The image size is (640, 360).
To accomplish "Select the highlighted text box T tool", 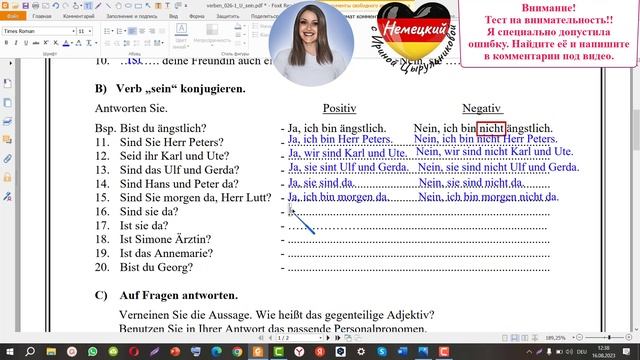I will coord(158,6).
